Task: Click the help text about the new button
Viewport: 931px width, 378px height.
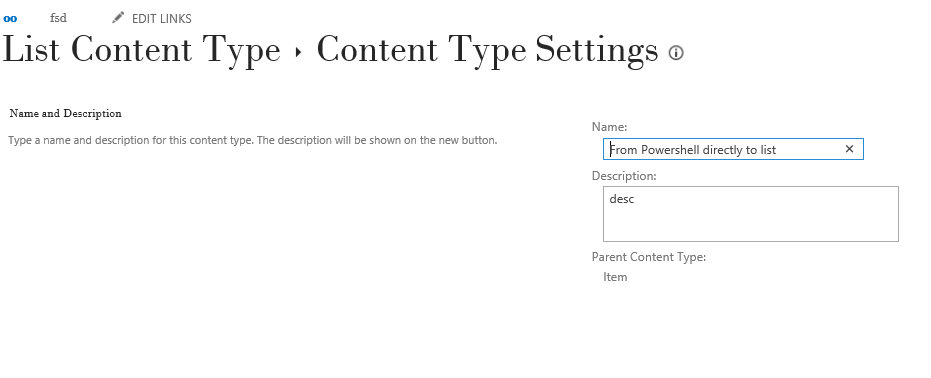Action: 252,141
